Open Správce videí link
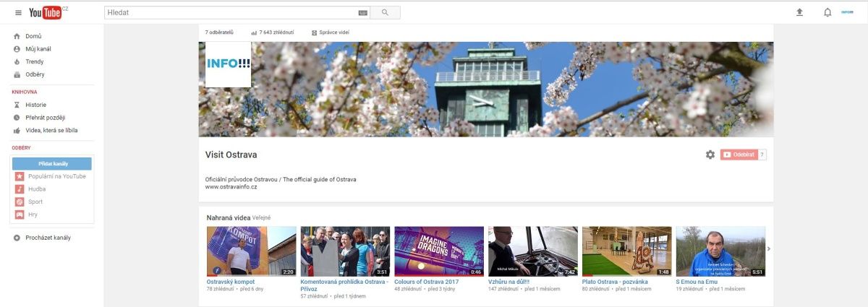 pos(331,33)
